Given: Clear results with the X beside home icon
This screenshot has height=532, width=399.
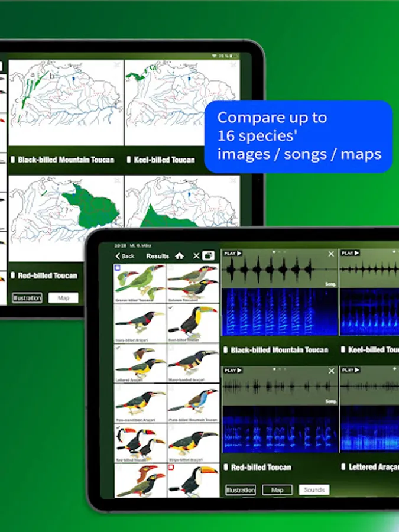Looking at the screenshot, I should tap(196, 256).
